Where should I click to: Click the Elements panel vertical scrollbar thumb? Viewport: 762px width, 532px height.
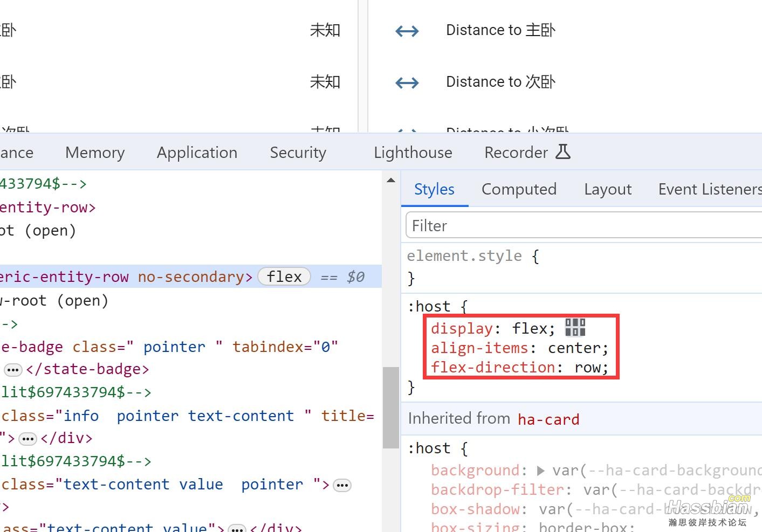tap(390, 407)
